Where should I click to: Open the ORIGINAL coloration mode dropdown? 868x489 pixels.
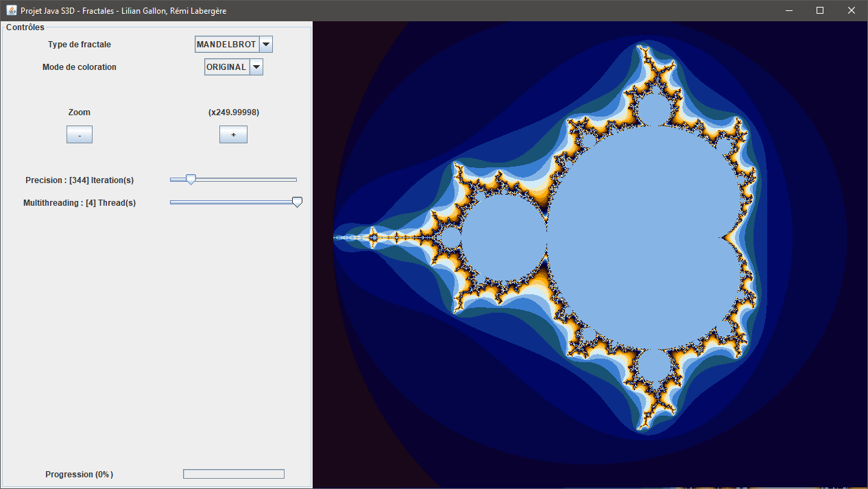pos(234,67)
